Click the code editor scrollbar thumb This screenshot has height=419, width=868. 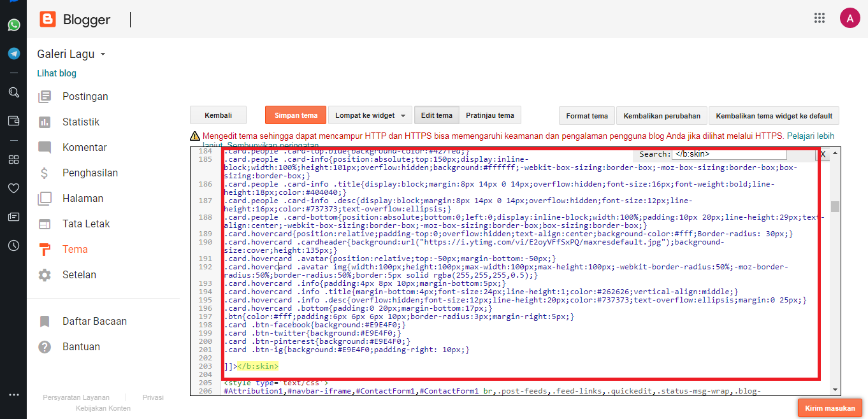pyautogui.click(x=835, y=206)
